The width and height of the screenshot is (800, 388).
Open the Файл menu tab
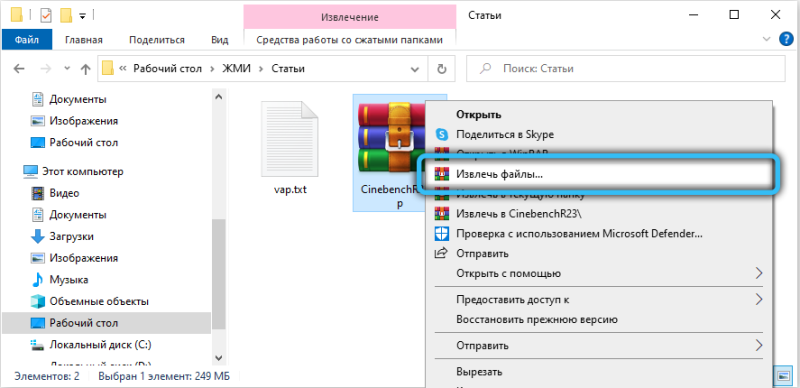[x=27, y=39]
